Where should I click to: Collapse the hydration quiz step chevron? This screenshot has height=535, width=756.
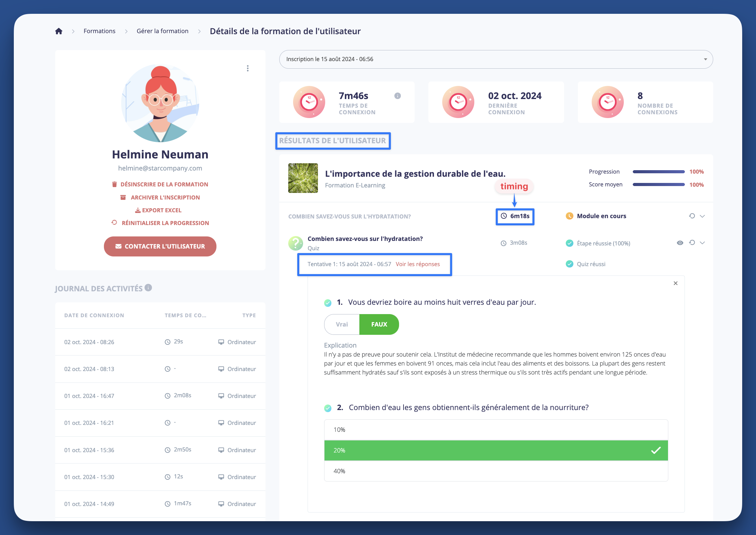click(702, 243)
